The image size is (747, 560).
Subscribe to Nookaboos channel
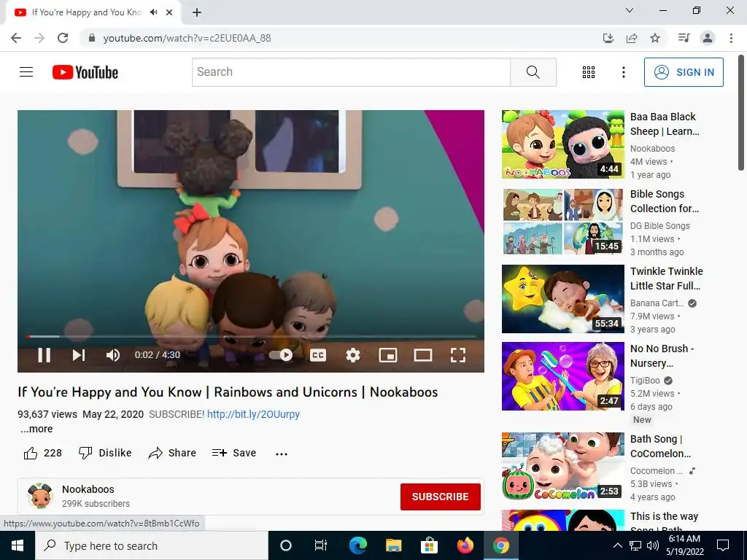pos(440,497)
